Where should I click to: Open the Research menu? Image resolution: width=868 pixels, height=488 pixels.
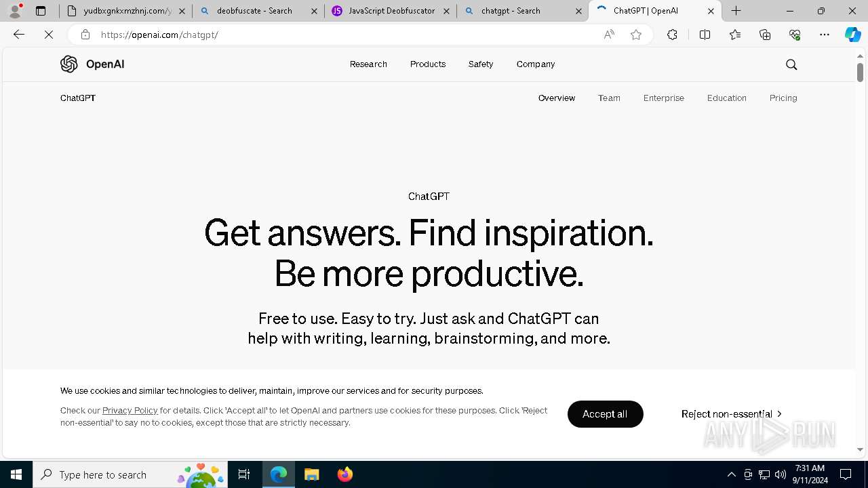pyautogui.click(x=368, y=64)
